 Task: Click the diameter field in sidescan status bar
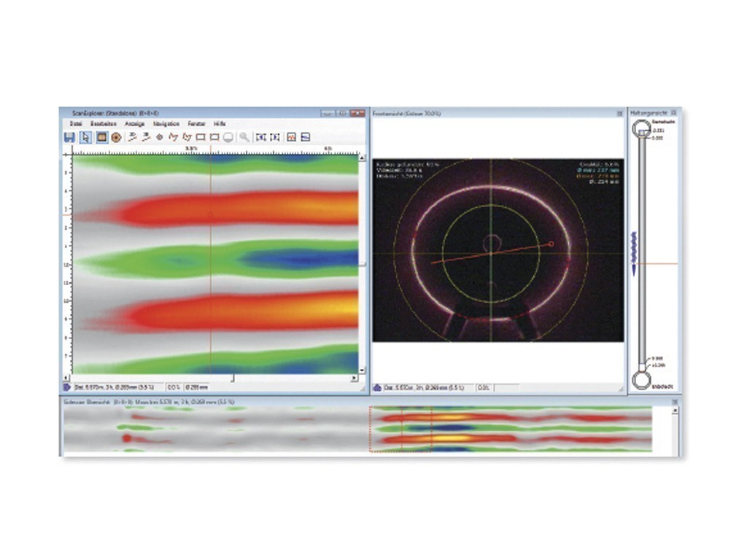point(197,388)
